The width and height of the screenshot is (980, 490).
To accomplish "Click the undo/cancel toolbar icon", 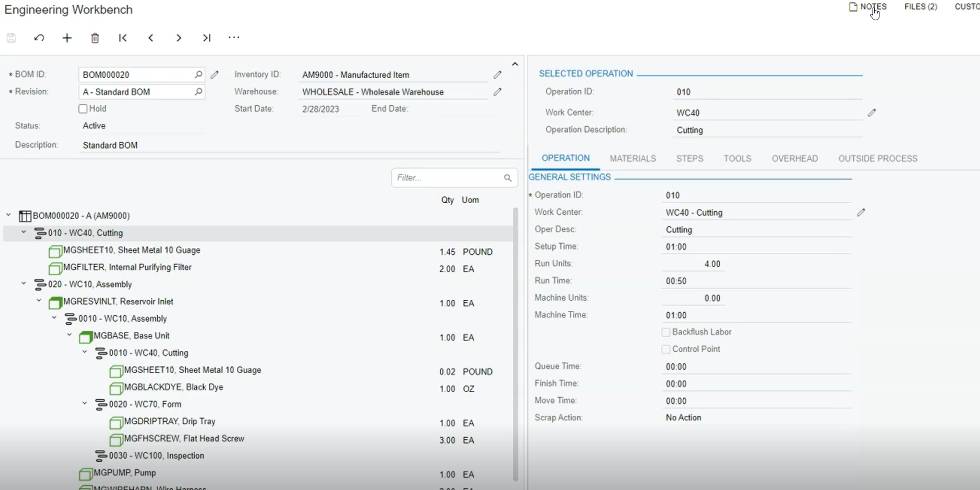I will coord(39,38).
